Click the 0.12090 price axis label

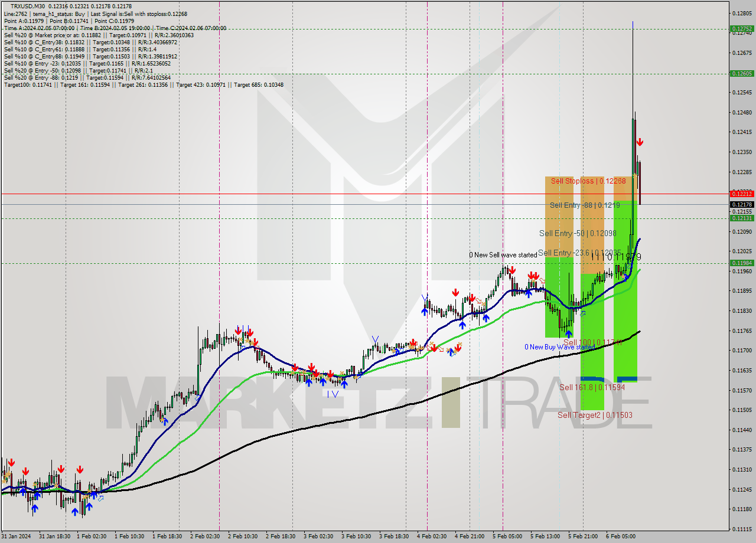[x=742, y=231]
